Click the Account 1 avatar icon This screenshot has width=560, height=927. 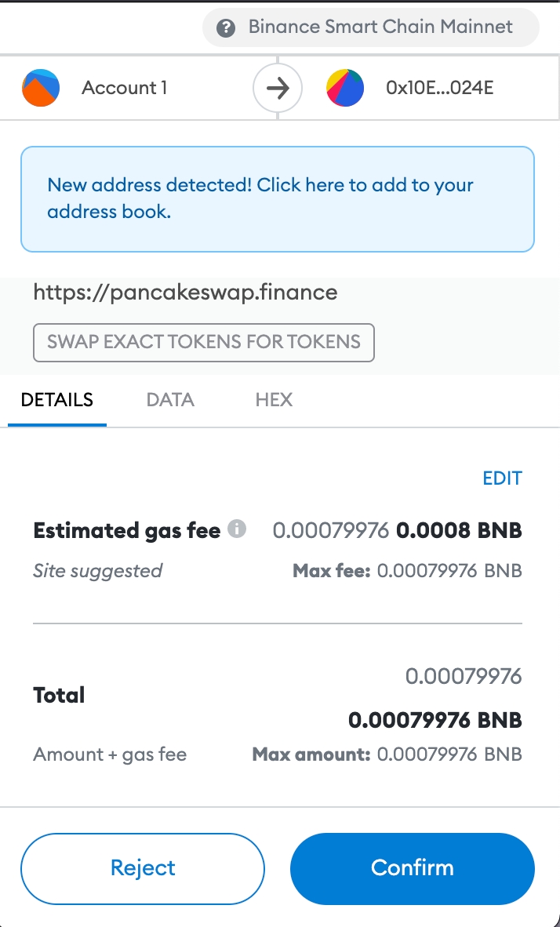pos(41,88)
